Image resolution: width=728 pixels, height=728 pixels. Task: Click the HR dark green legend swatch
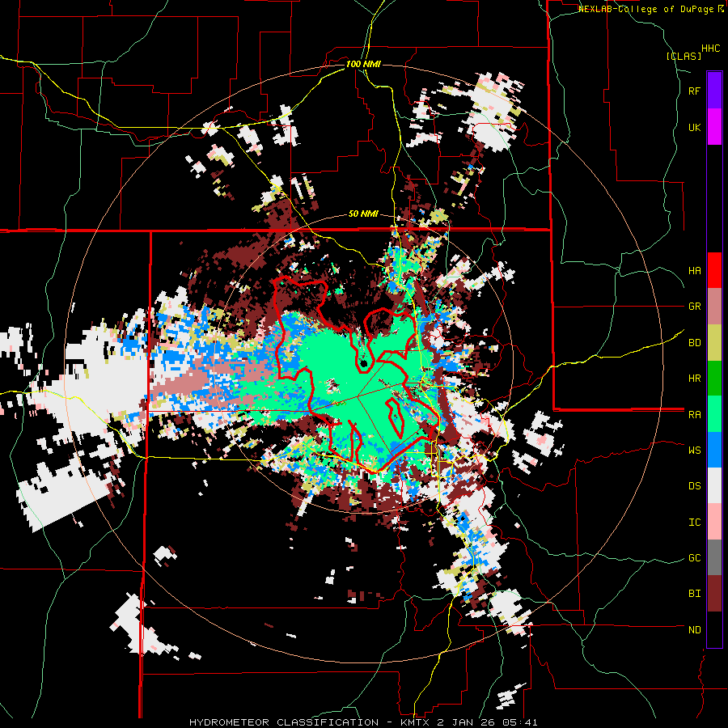pos(714,378)
